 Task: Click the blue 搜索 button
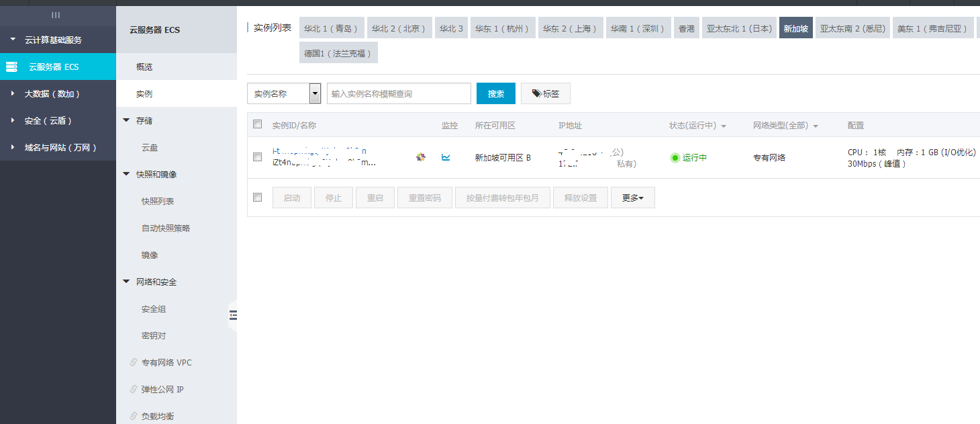pyautogui.click(x=495, y=94)
